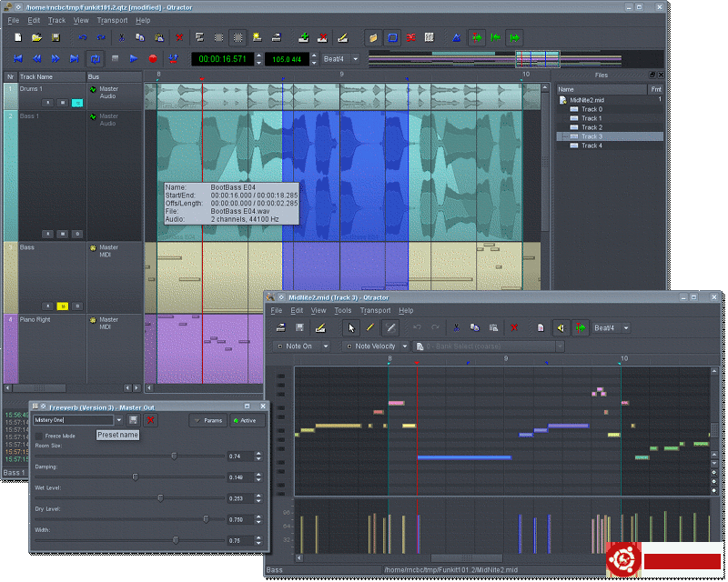This screenshot has width=728, height=582.
Task: Toggle the loop button in transport toolbar
Action: [x=95, y=59]
